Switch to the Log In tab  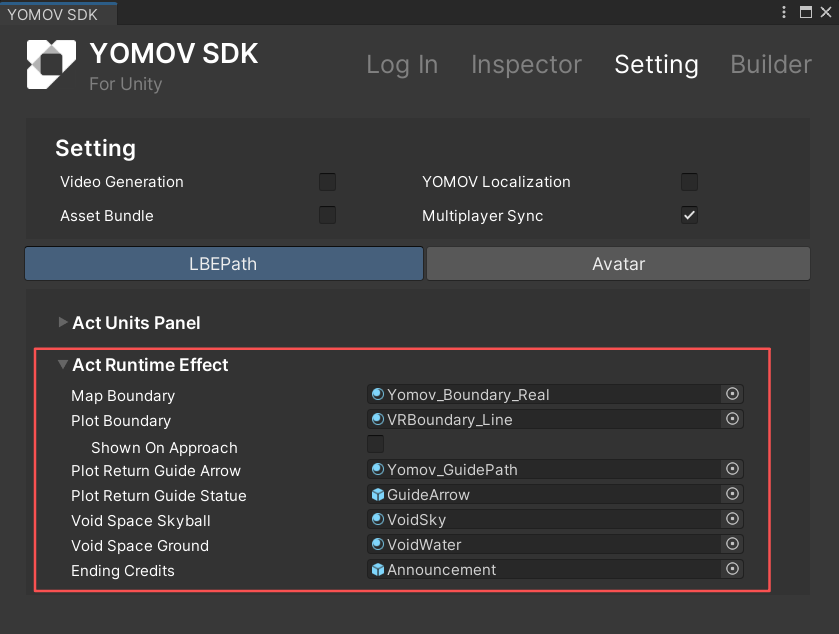coord(402,65)
